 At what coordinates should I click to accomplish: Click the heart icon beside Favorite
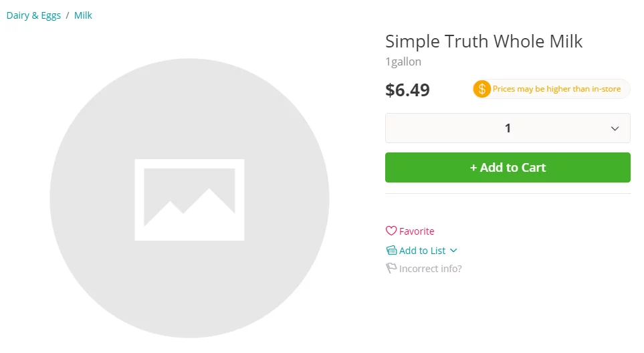[x=391, y=231]
